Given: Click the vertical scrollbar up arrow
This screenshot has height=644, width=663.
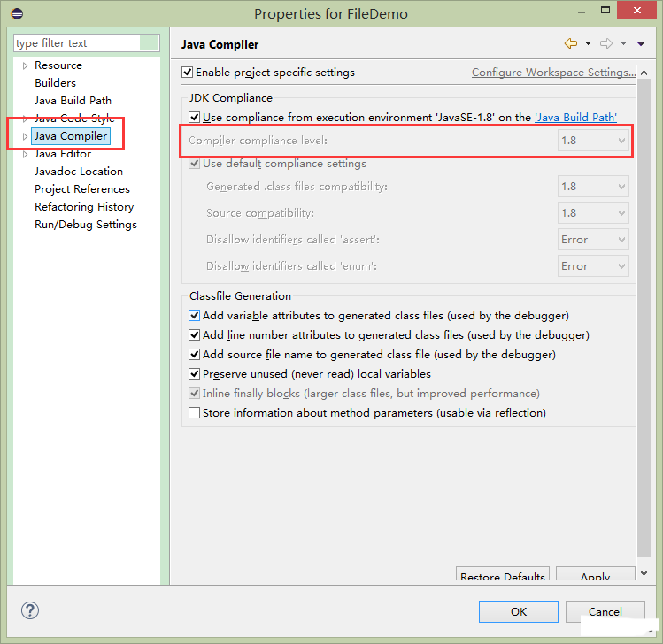Looking at the screenshot, I should (x=644, y=73).
